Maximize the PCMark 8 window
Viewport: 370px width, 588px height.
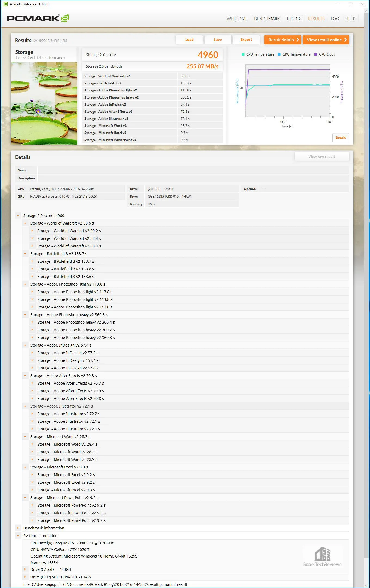[x=350, y=4]
